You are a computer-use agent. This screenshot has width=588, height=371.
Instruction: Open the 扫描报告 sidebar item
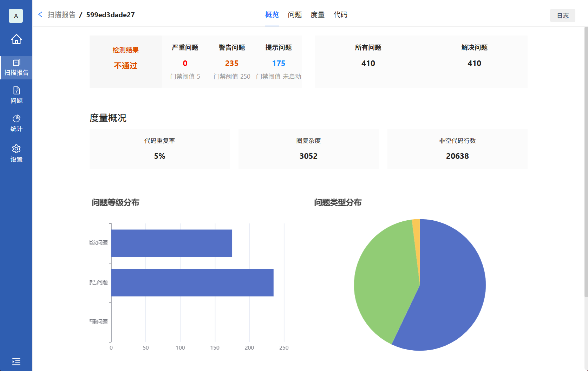(x=16, y=67)
